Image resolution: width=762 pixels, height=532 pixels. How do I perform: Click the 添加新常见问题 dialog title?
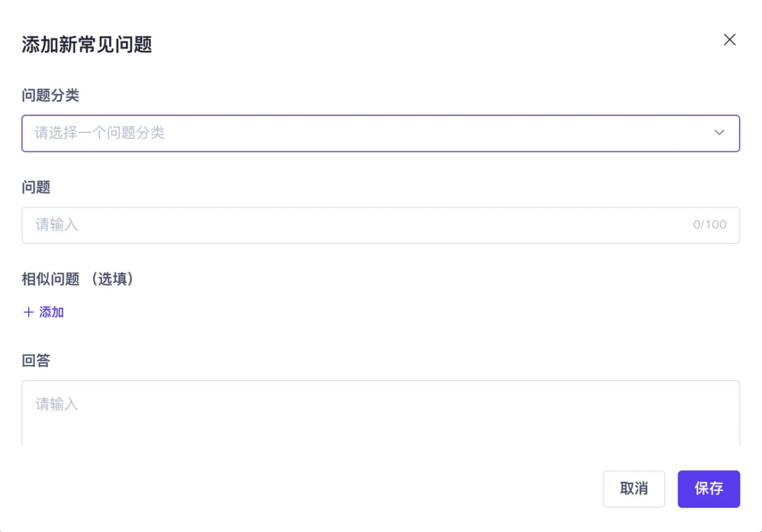87,45
